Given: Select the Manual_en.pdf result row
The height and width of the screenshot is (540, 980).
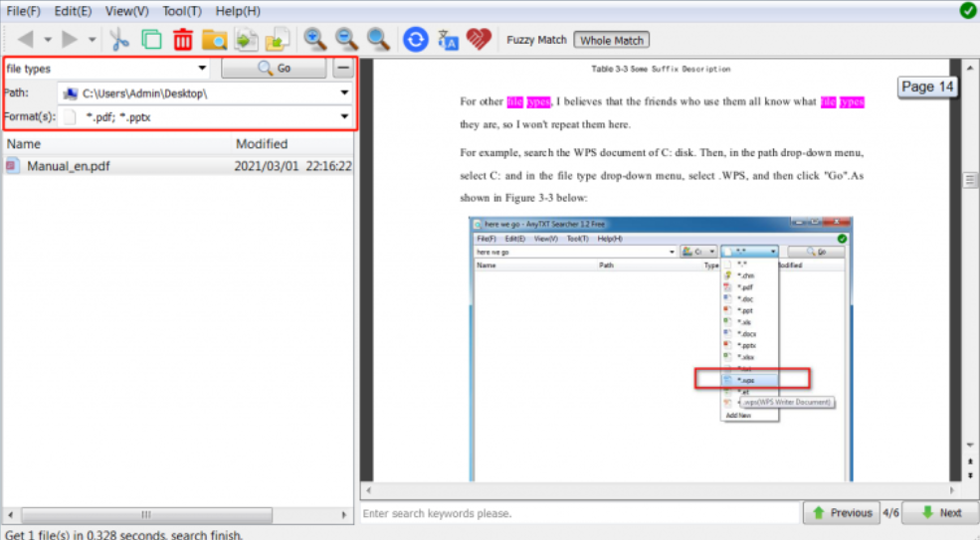Looking at the screenshot, I should pos(178,166).
